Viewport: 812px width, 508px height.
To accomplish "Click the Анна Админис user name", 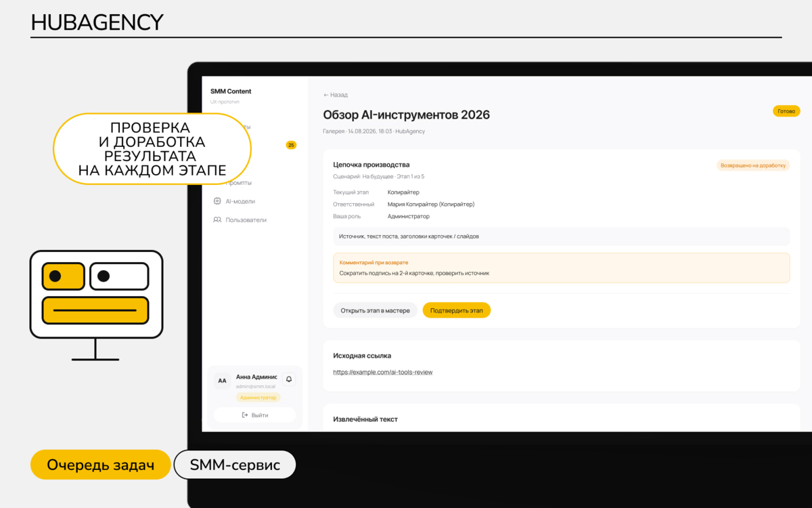I will tap(256, 377).
